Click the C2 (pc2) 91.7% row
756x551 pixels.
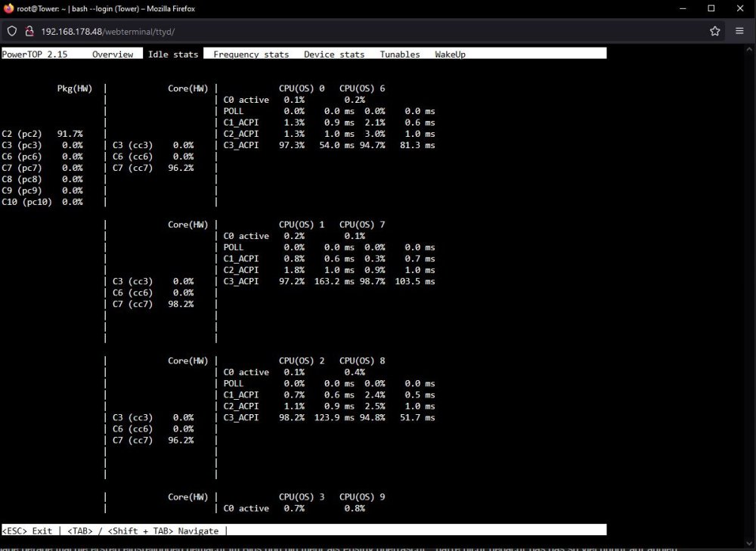pyautogui.click(x=42, y=134)
